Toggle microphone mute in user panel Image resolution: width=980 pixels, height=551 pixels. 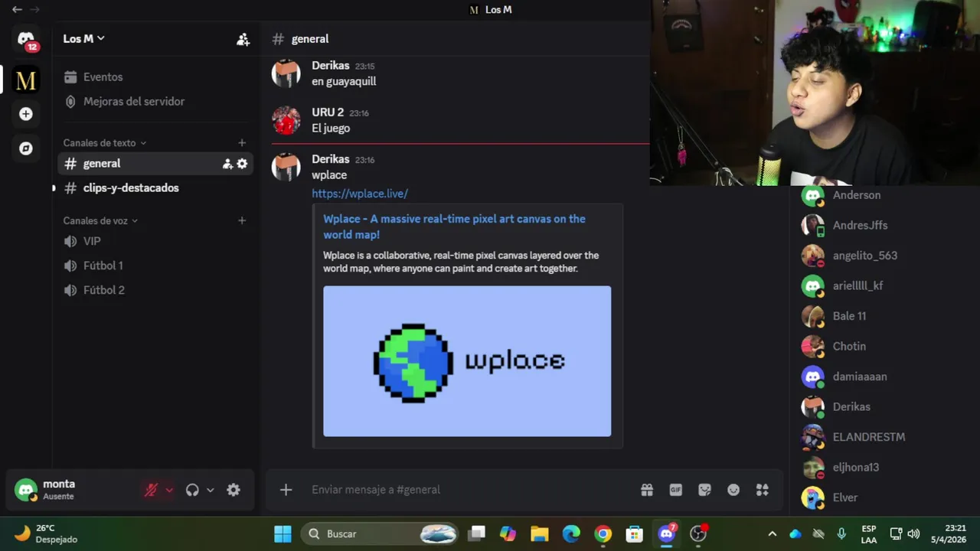pyautogui.click(x=151, y=491)
